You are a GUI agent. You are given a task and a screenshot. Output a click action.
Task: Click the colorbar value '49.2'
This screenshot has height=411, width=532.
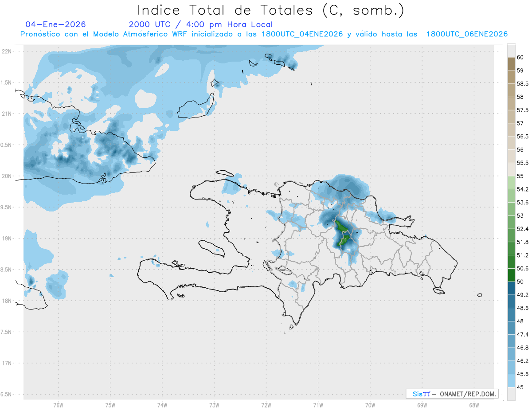click(x=522, y=294)
